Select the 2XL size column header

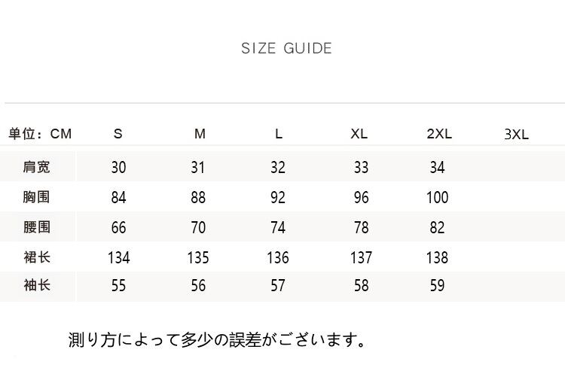point(439,134)
